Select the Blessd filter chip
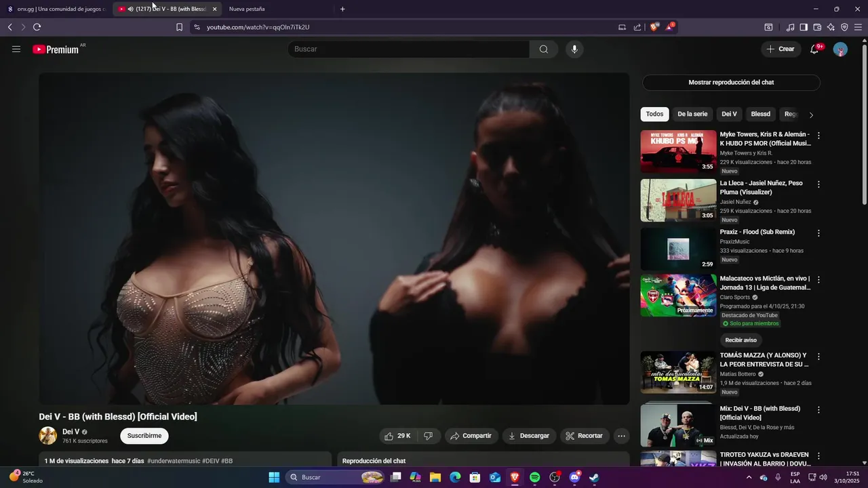This screenshot has width=868, height=488. point(760,115)
